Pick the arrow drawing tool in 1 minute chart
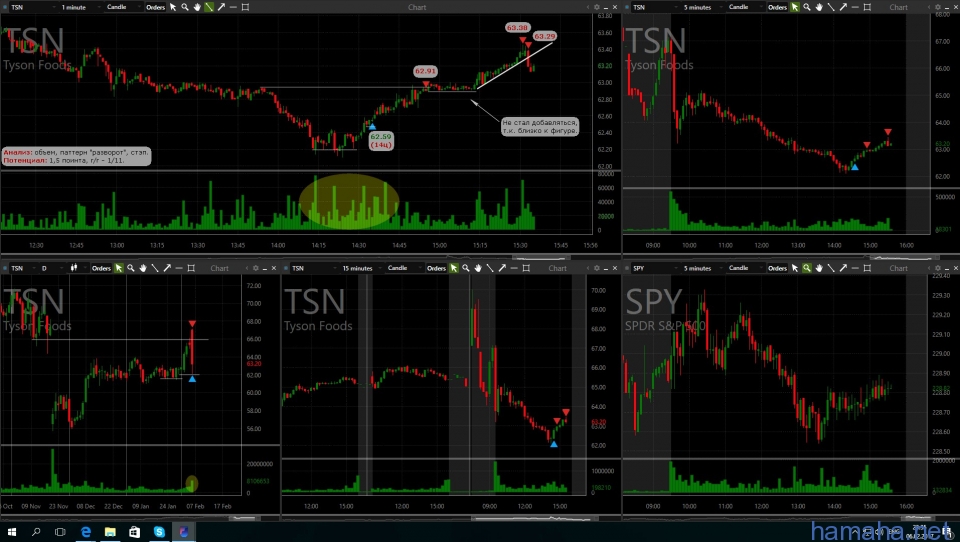The image size is (960, 542). click(x=221, y=7)
